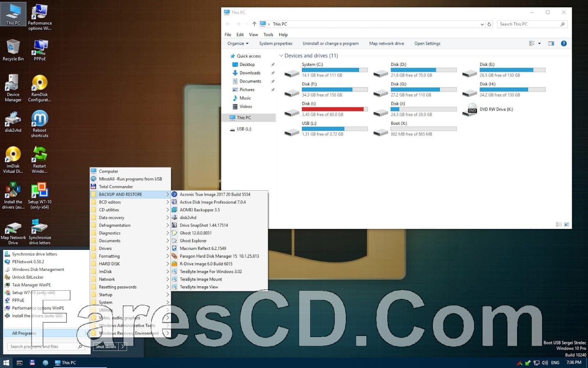
Task: Click the Search This PC field
Action: pos(532,24)
